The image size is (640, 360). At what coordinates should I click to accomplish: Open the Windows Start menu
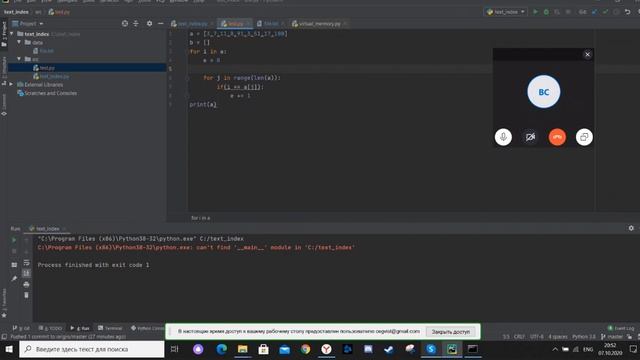click(9, 349)
